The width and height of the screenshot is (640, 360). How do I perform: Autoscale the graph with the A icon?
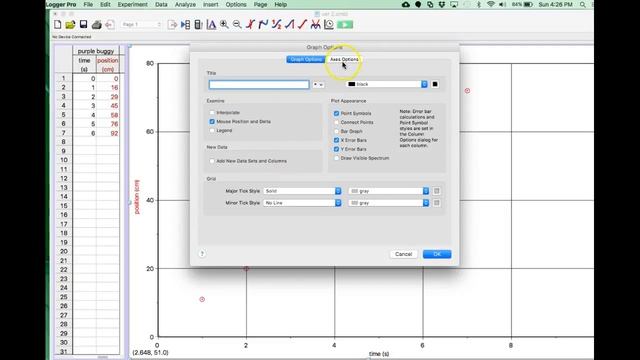coord(211,24)
